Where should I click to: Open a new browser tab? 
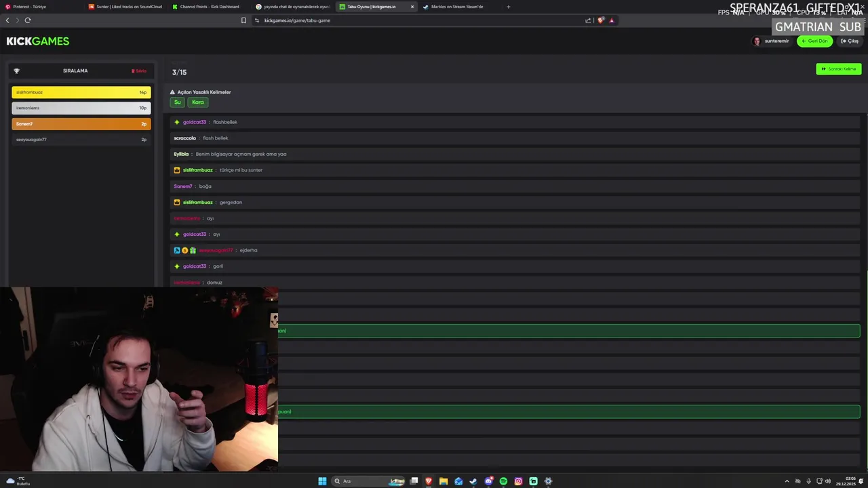click(x=509, y=7)
